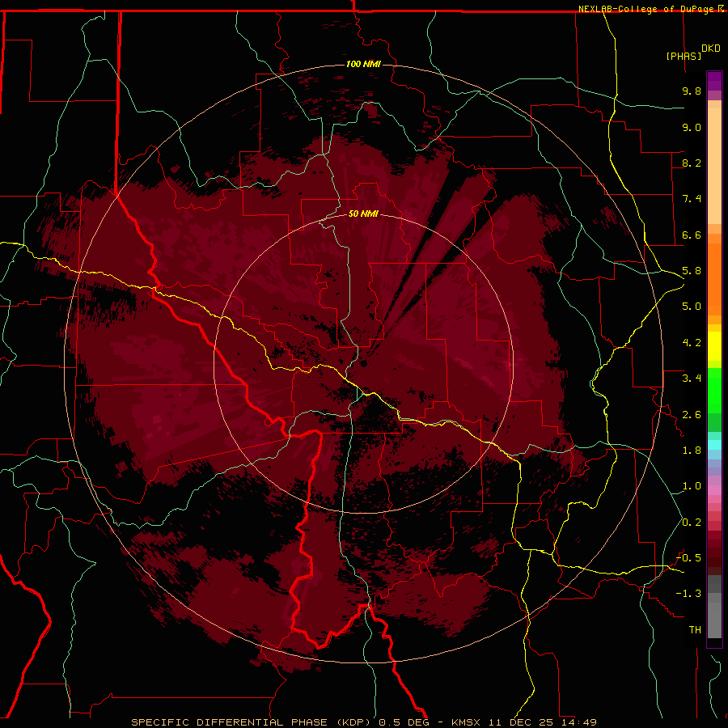
Task: Pick the cyan segment of the color bar
Action: coord(714,445)
